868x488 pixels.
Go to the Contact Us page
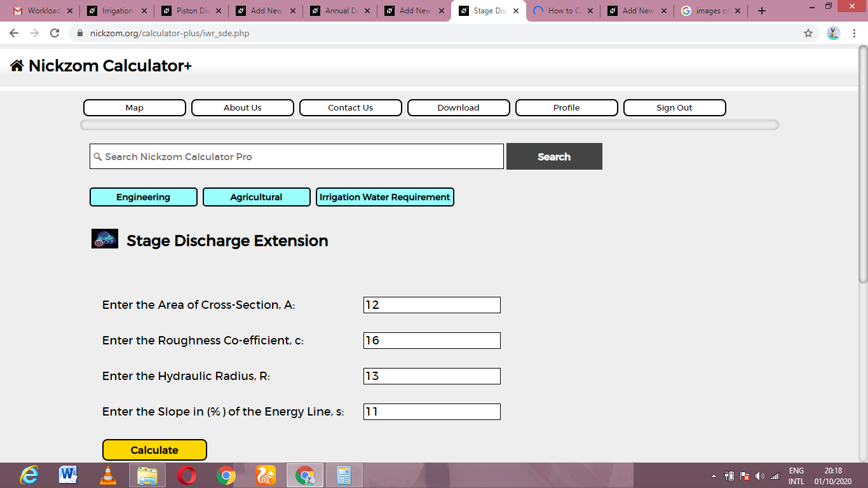click(351, 107)
